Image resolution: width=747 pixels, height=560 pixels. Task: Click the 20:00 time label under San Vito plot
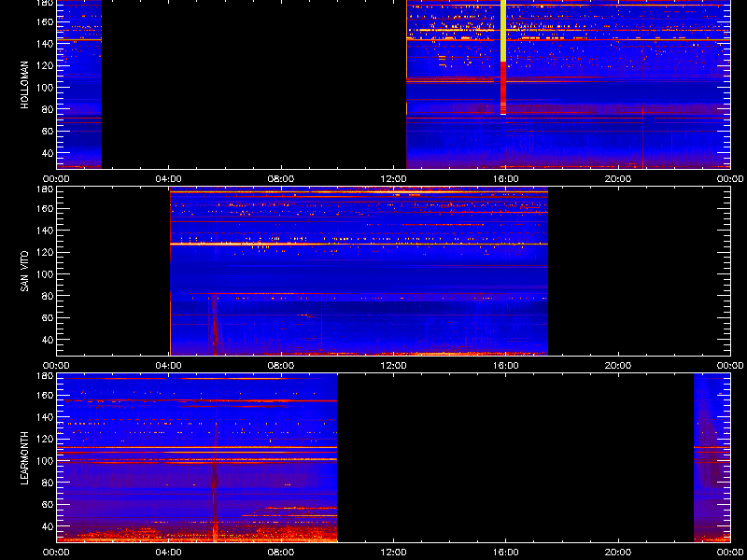click(618, 366)
